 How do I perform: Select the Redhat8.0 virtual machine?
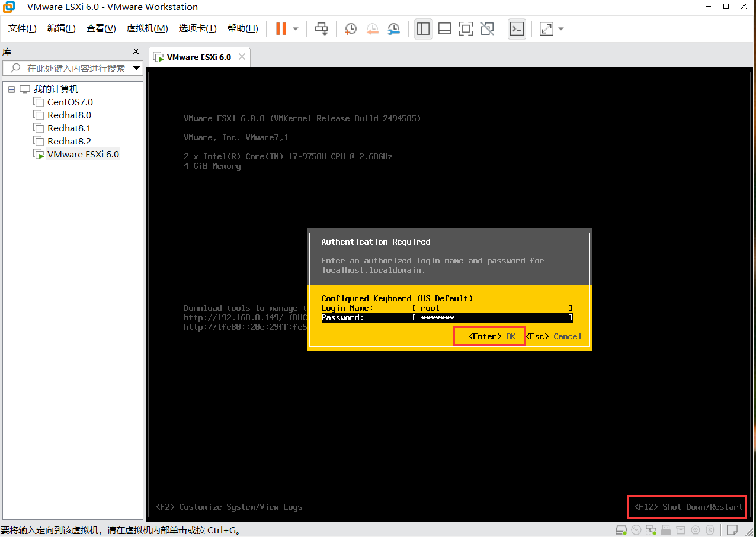pyautogui.click(x=69, y=115)
